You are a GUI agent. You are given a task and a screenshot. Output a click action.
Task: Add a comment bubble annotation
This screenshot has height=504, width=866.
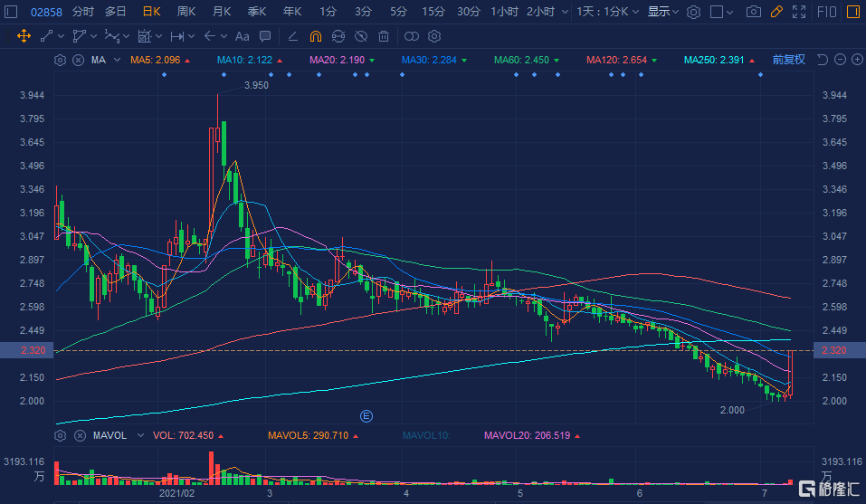[x=264, y=37]
